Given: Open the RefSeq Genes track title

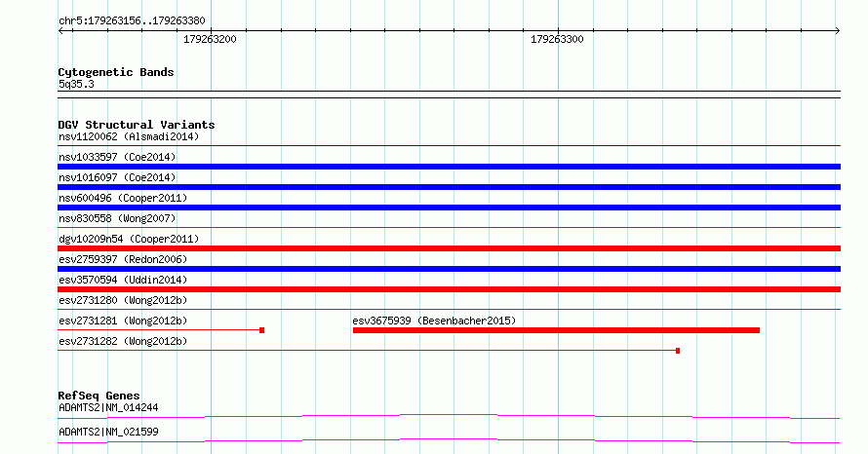Looking at the screenshot, I should pyautogui.click(x=99, y=396).
